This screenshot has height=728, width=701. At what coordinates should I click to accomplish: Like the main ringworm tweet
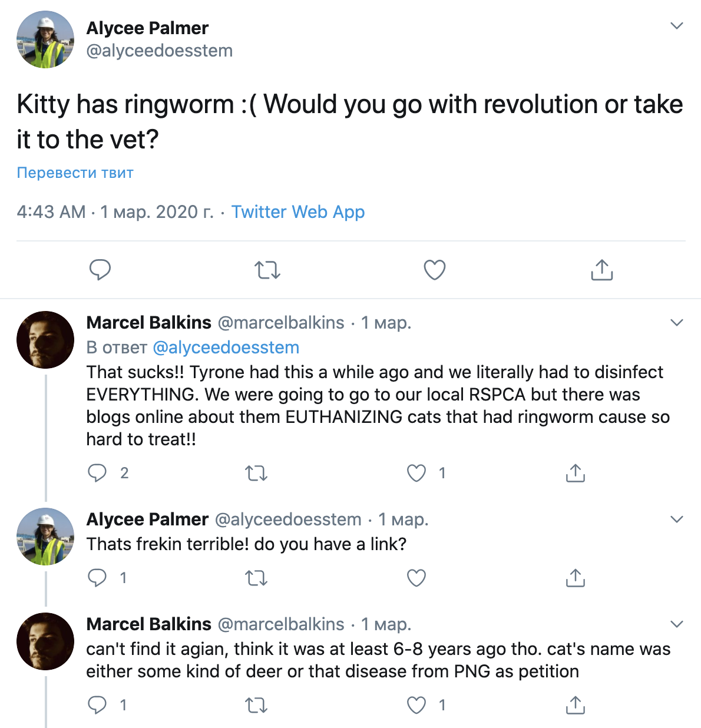(435, 270)
